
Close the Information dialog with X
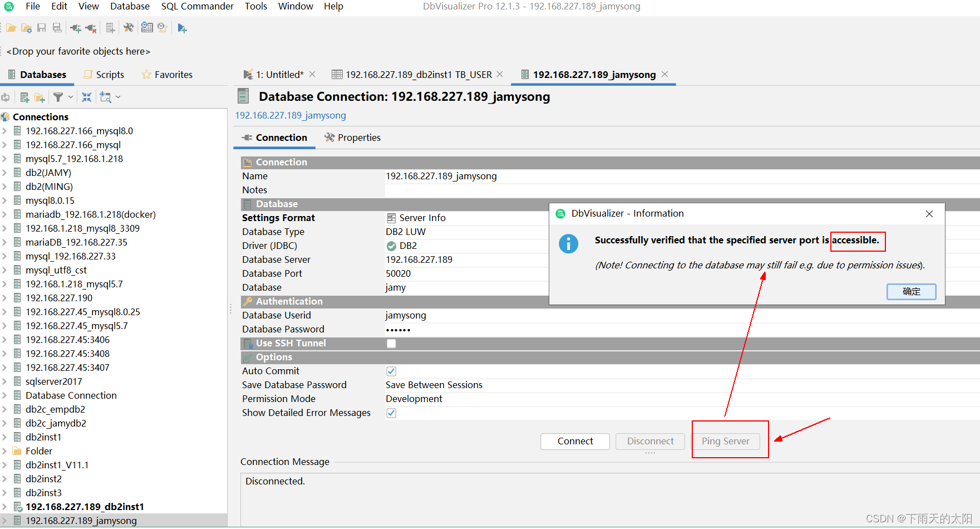point(929,214)
